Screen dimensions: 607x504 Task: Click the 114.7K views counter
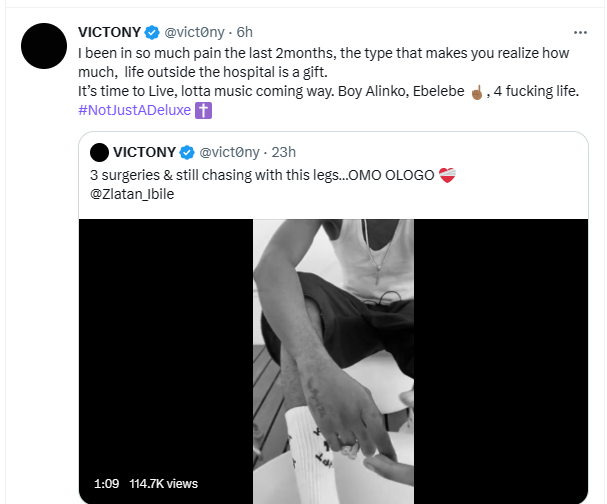pos(164,483)
